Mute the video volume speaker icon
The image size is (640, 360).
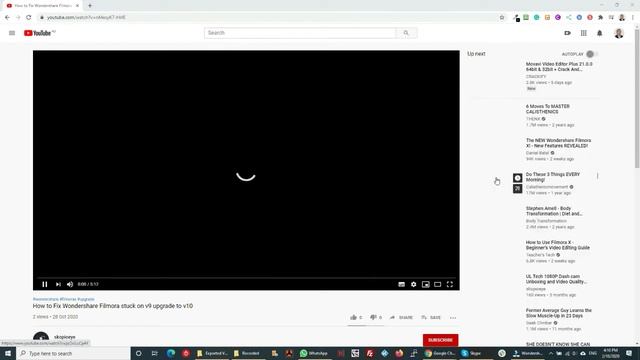70,284
